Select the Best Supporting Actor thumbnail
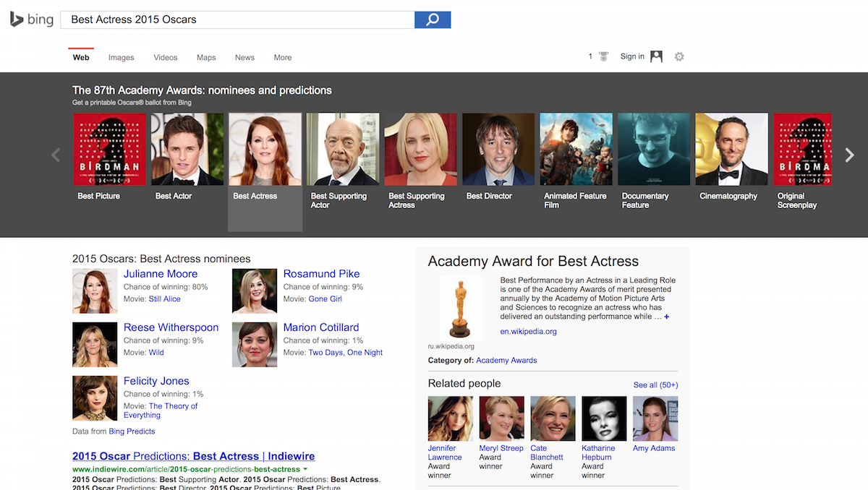This screenshot has width=868, height=490. pyautogui.click(x=343, y=150)
